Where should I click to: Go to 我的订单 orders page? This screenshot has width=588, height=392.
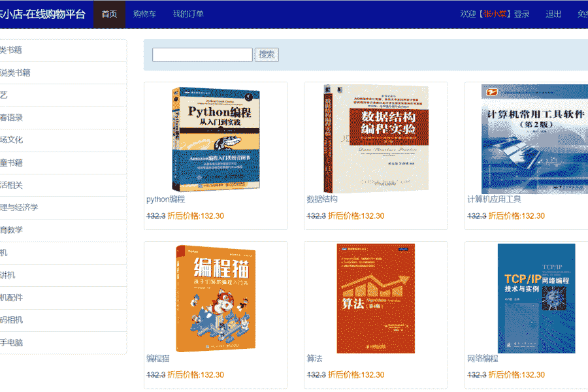(188, 14)
